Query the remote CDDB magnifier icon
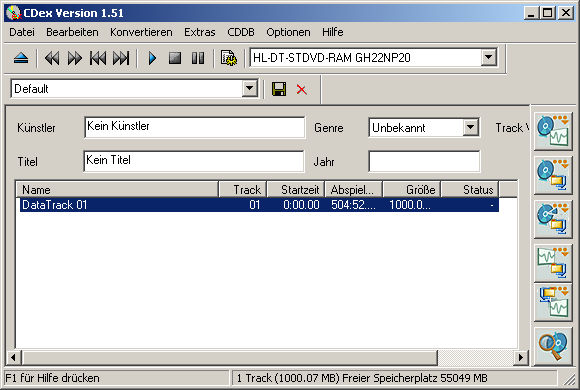Viewport: 580px width, 390px height. [x=553, y=346]
